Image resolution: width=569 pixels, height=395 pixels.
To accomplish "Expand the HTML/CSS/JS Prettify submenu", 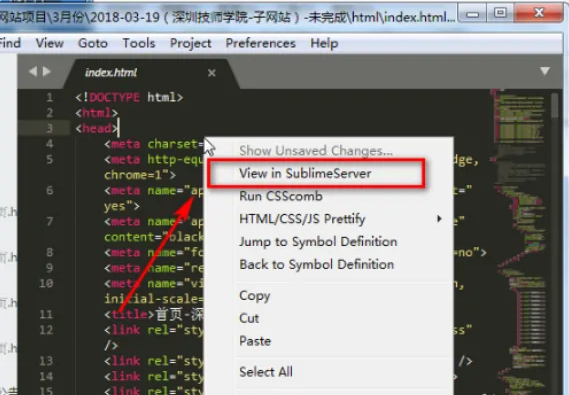I will click(x=329, y=219).
